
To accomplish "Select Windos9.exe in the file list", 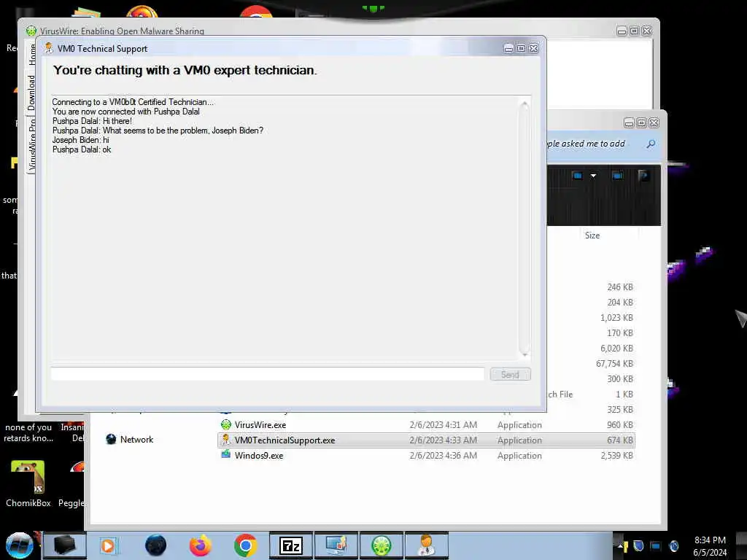I will tap(259, 455).
